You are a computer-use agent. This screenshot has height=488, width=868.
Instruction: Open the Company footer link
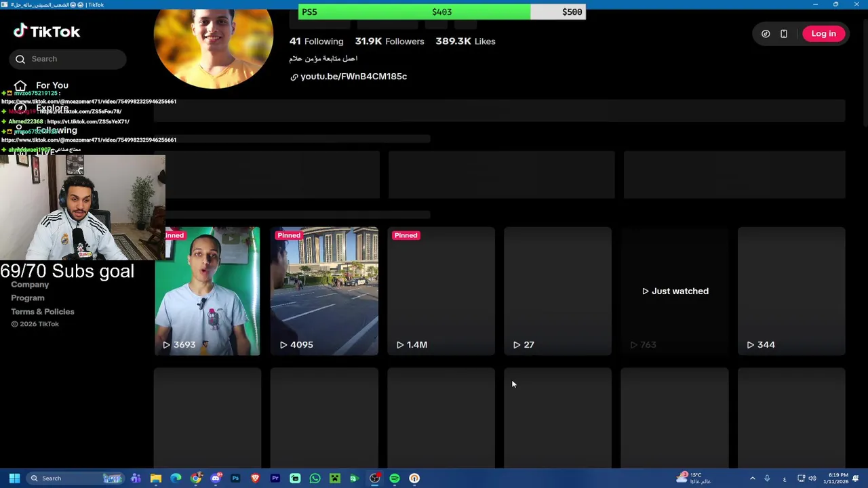(30, 285)
